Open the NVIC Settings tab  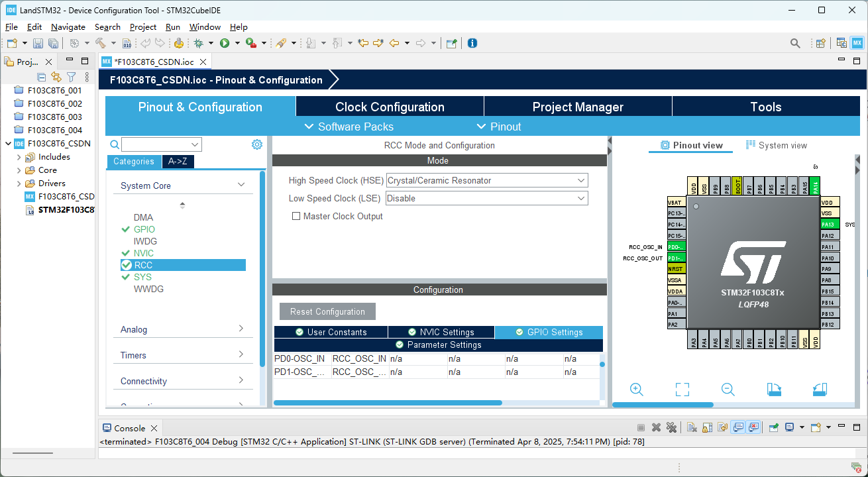coord(441,332)
